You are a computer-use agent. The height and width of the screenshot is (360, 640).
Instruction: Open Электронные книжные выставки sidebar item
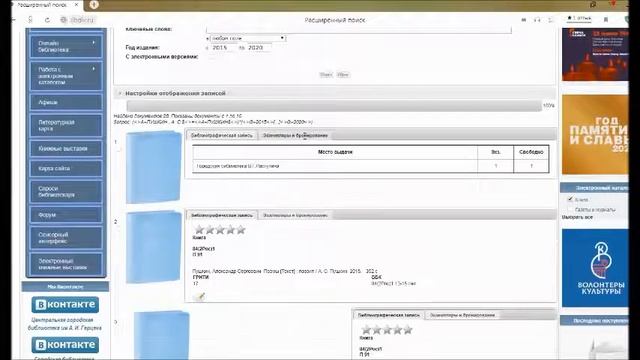click(x=66, y=264)
